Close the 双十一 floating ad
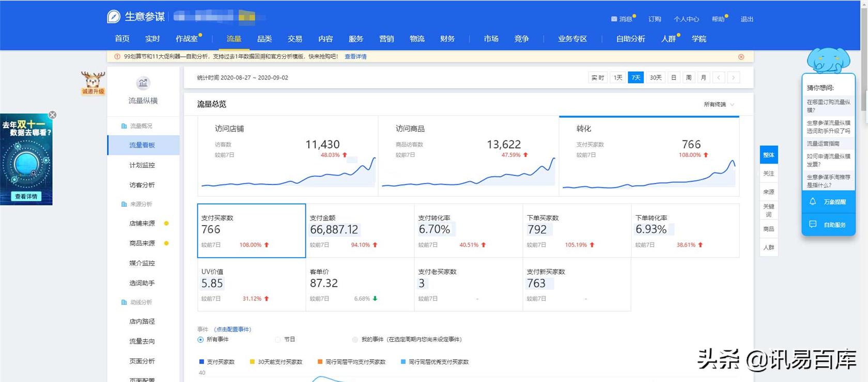 tap(52, 115)
